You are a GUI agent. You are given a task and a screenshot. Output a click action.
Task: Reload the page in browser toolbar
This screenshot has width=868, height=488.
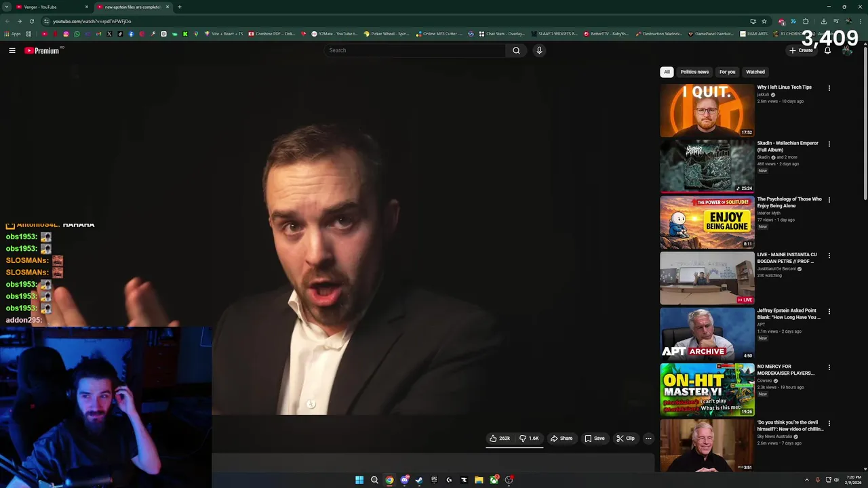click(x=31, y=21)
